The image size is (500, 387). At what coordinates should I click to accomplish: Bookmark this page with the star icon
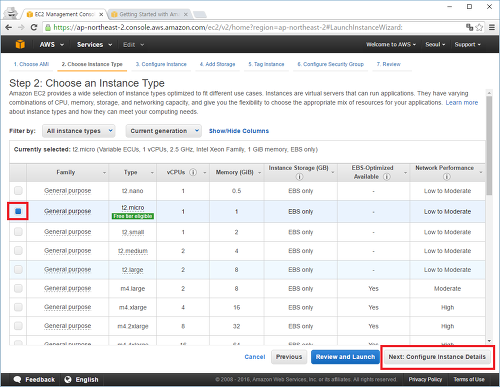tap(479, 27)
